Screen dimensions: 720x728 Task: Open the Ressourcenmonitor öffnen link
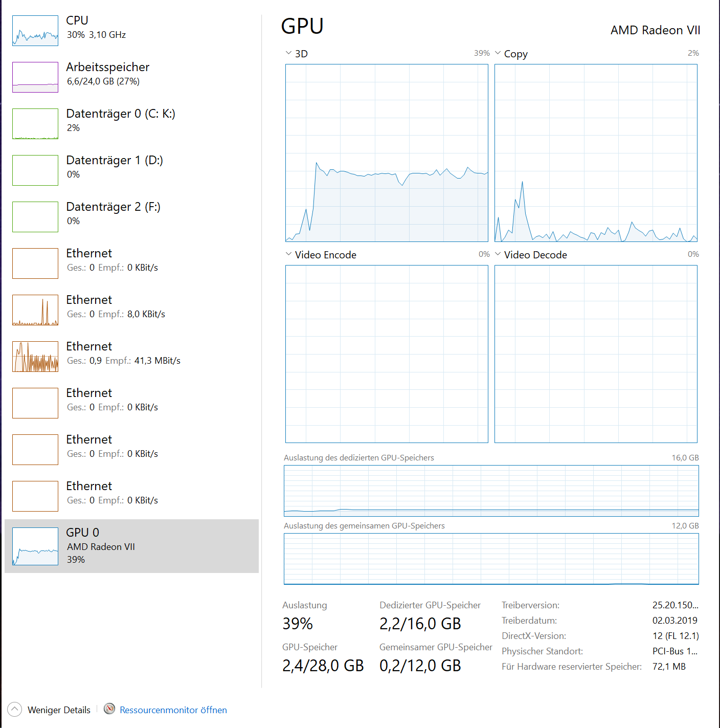click(x=173, y=710)
